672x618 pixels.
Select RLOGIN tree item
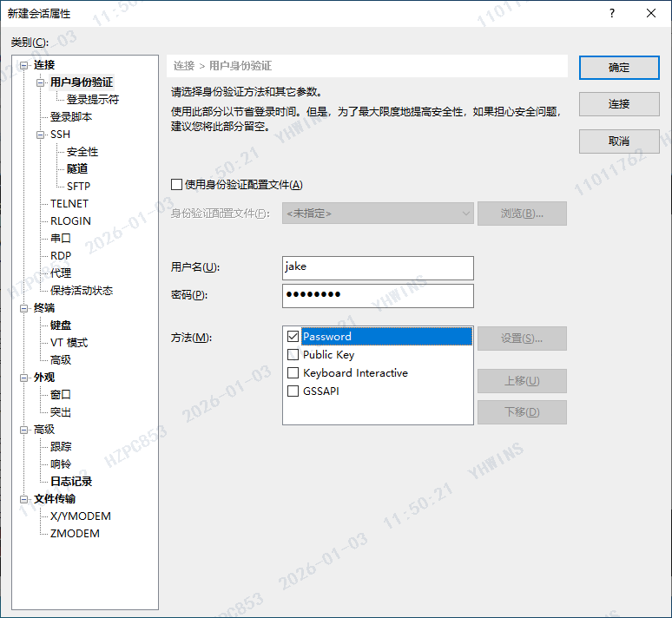point(70,221)
